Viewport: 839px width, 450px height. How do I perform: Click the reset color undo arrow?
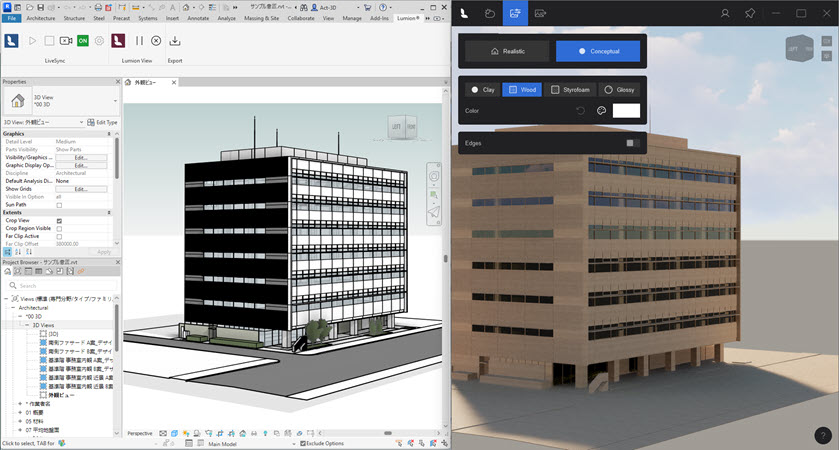pyautogui.click(x=580, y=111)
